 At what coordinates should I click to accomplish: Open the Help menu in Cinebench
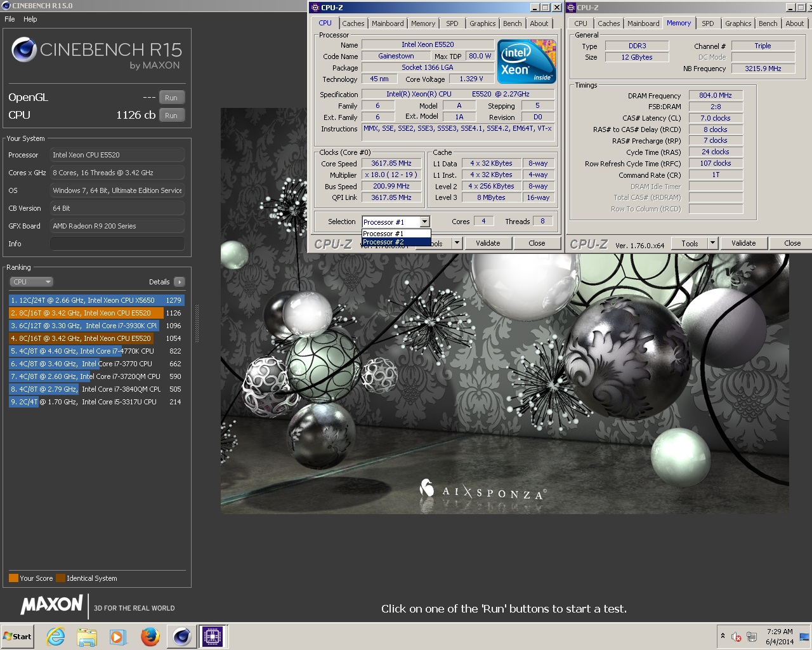tap(30, 19)
